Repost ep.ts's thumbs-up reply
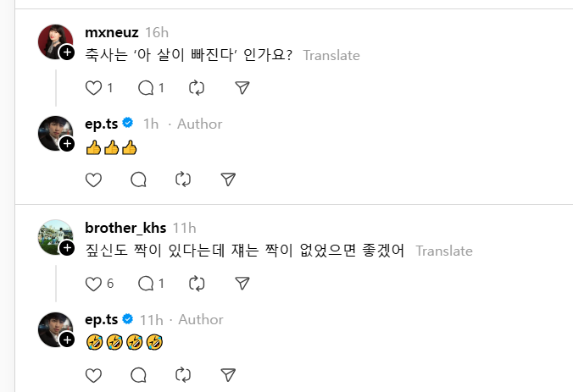Image resolution: width=573 pixels, height=392 pixels. pyautogui.click(x=183, y=179)
